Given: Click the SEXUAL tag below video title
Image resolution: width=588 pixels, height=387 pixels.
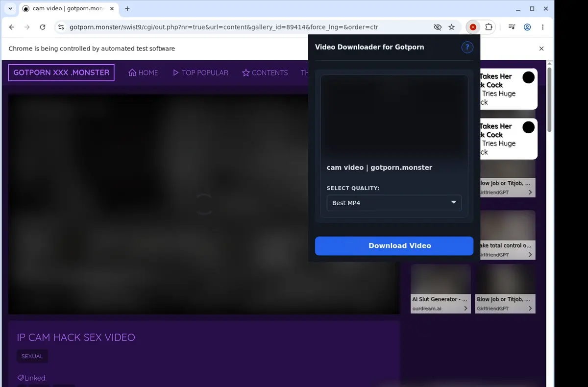Looking at the screenshot, I should point(32,356).
